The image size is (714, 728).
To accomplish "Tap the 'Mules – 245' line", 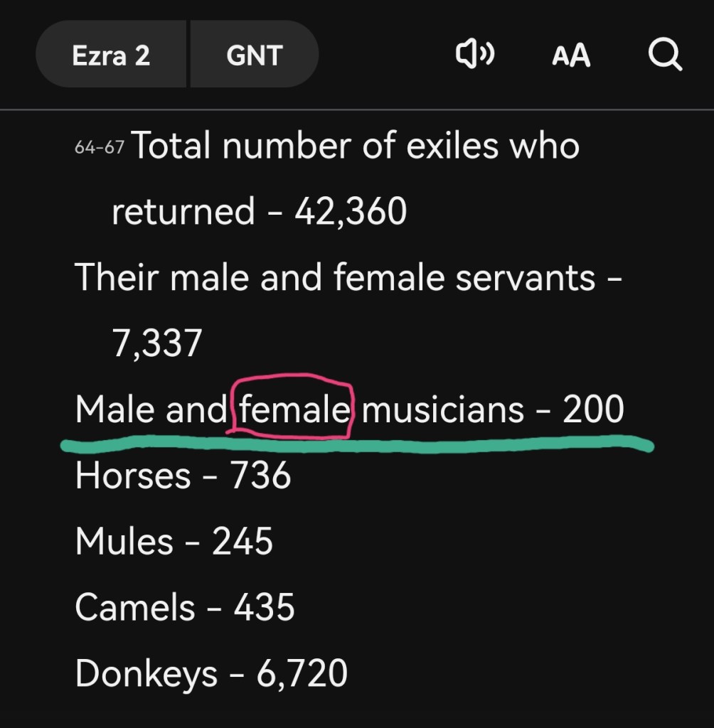I will (x=174, y=542).
